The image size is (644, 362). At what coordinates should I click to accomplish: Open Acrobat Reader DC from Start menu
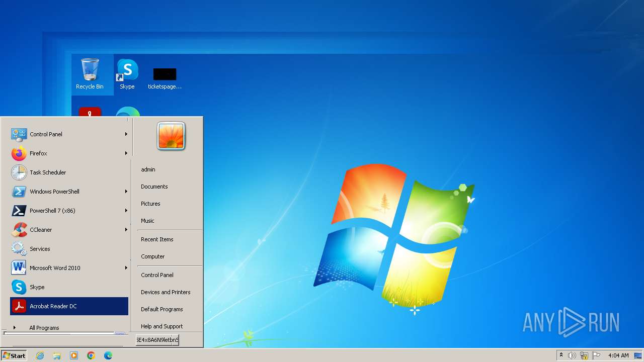[x=69, y=306]
